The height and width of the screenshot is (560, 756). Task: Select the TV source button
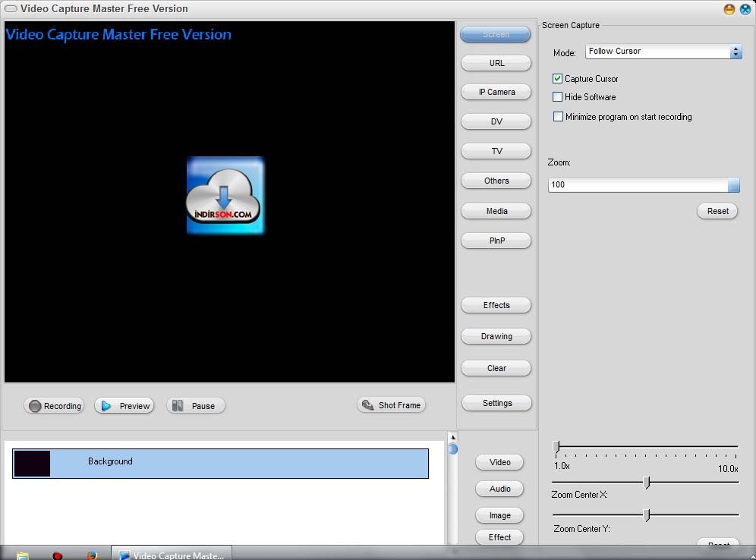[x=496, y=151]
